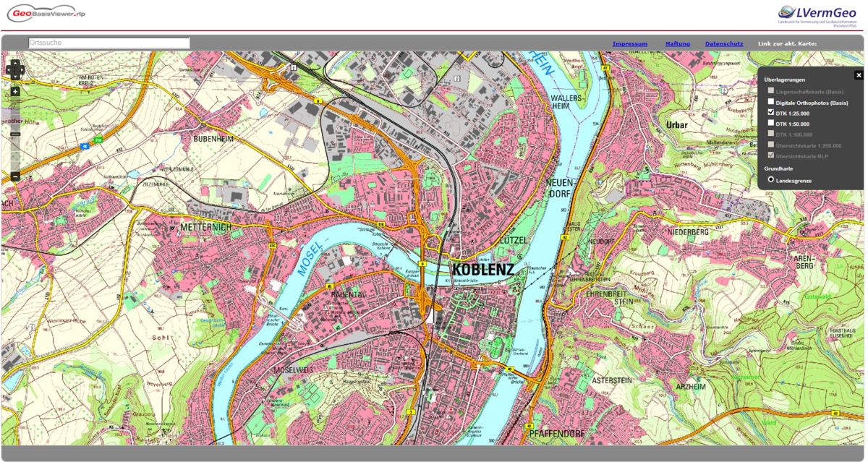
Task: Open the Haftung page
Action: point(677,43)
